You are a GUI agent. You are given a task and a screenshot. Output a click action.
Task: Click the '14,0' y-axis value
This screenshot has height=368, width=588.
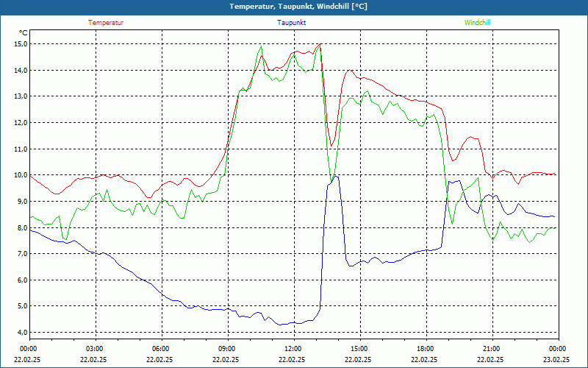(21, 70)
